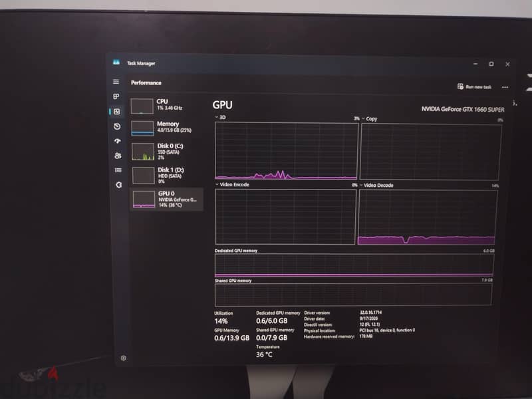Viewport: 532px width, 399px height.
Task: Click Run new task button
Action: tap(474, 87)
